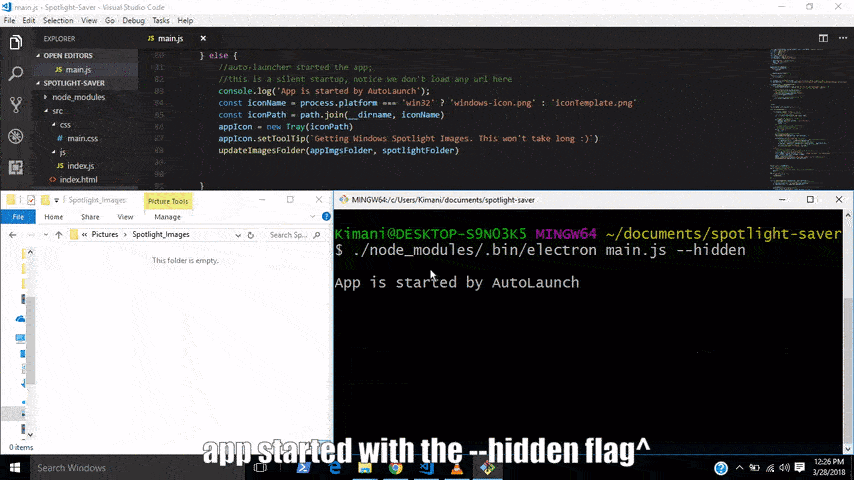Screen dimensions: 854x480
Task: Select the Picture Tools contextual tab
Action: (x=168, y=201)
